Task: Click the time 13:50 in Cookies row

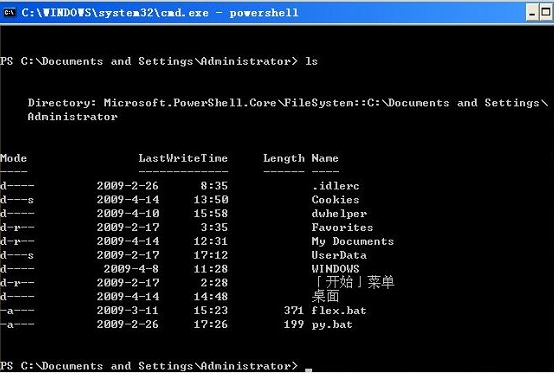Action: coord(211,200)
